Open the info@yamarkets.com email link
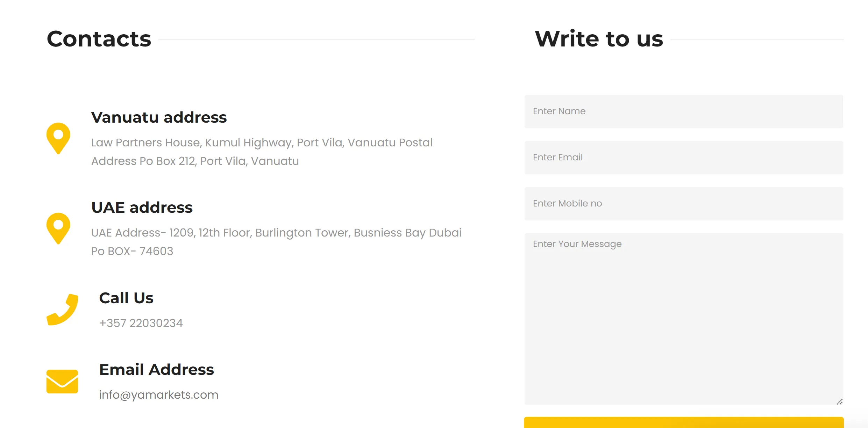Viewport: 868px width, 428px height. point(159,395)
